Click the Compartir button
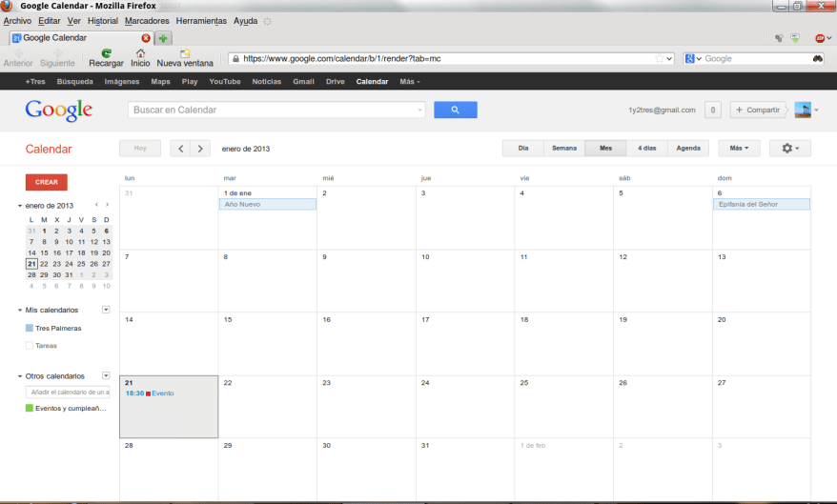Screen dimensions: 837x504 (758, 110)
